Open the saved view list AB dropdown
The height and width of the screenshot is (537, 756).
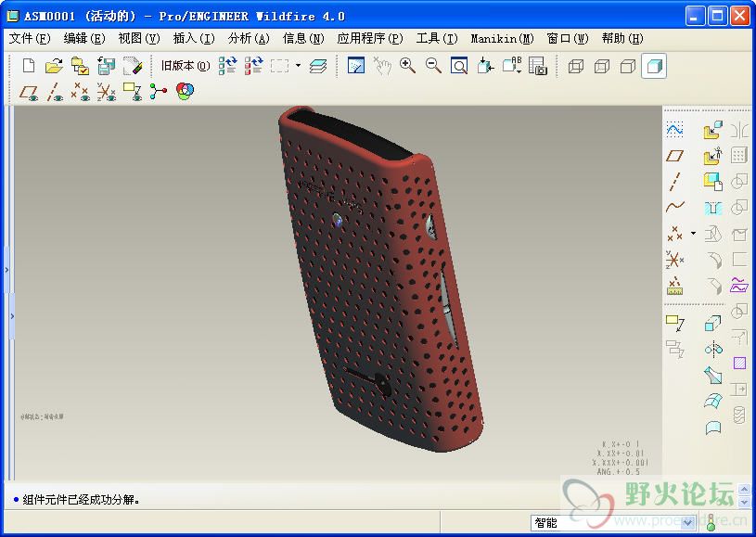click(x=512, y=65)
